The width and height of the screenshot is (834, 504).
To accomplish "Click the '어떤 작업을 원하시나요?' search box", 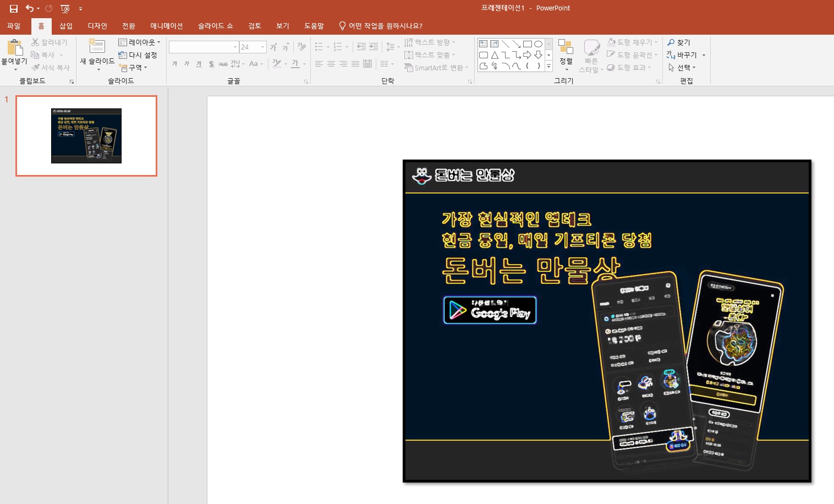I will tap(381, 26).
